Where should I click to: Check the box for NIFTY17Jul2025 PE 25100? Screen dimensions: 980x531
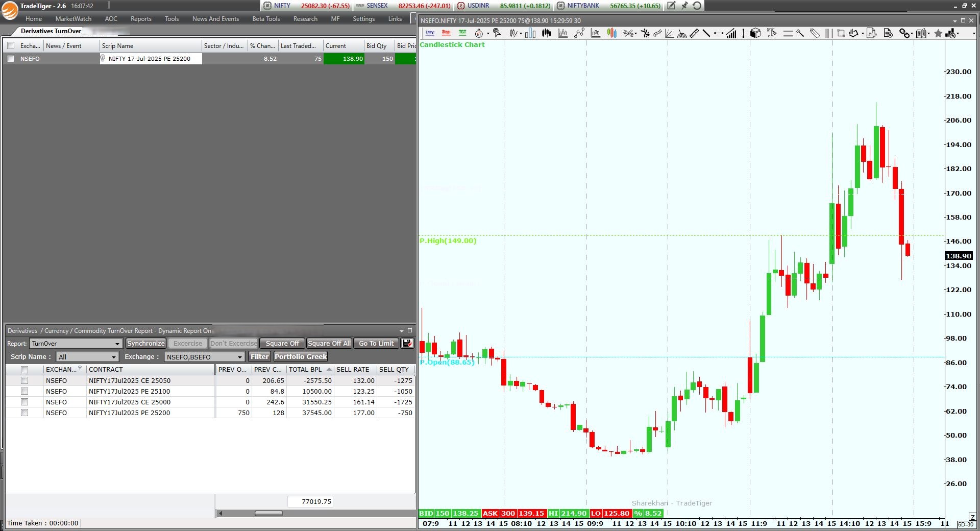coord(24,391)
